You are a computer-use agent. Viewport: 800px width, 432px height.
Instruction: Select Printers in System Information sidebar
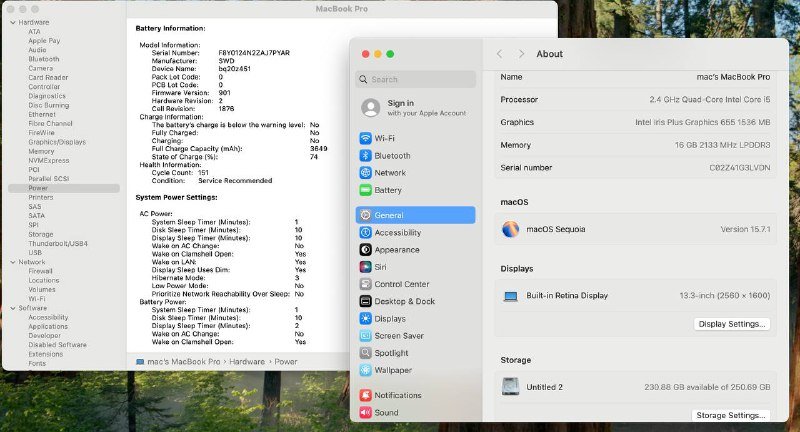tap(41, 197)
